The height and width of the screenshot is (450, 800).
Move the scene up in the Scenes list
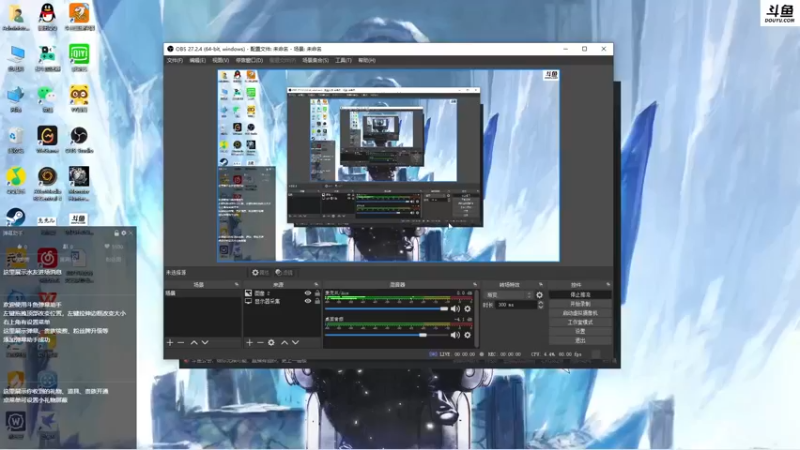click(194, 342)
